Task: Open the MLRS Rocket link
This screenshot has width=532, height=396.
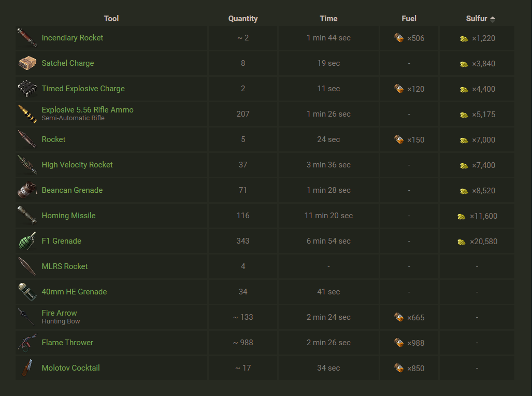Action: pos(65,266)
